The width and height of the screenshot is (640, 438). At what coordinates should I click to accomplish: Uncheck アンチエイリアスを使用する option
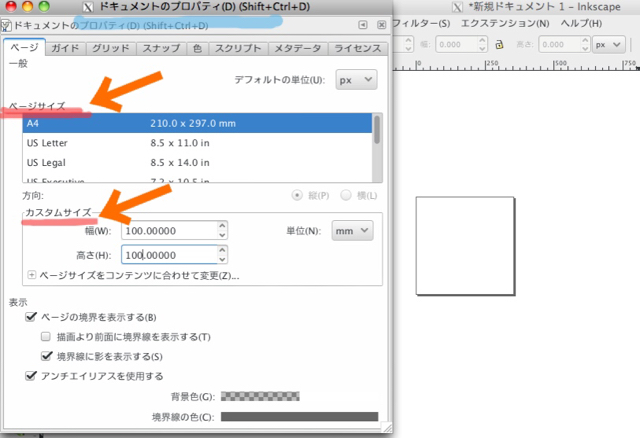(x=31, y=376)
